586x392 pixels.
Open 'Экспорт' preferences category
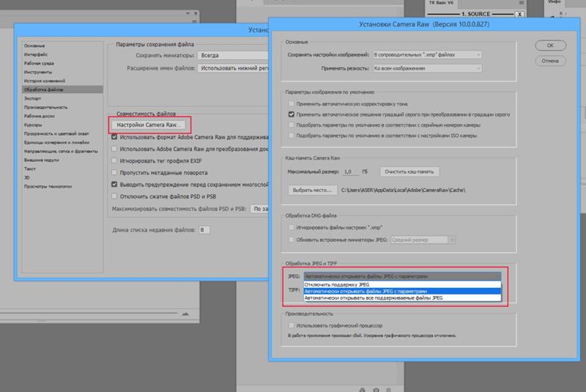pyautogui.click(x=62, y=98)
